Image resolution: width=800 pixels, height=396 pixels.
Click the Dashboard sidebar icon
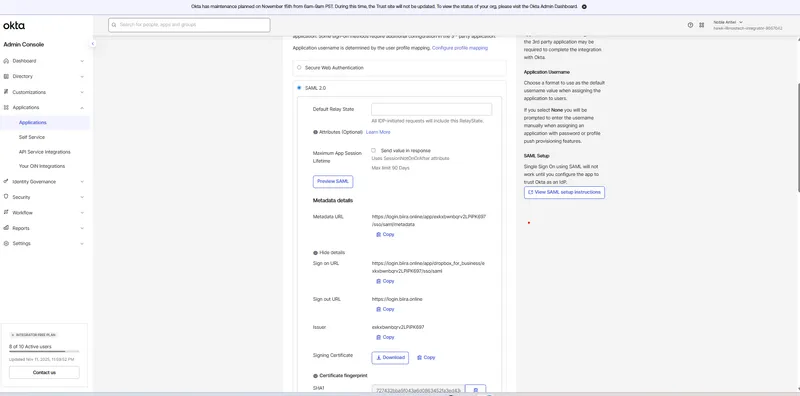[6, 61]
